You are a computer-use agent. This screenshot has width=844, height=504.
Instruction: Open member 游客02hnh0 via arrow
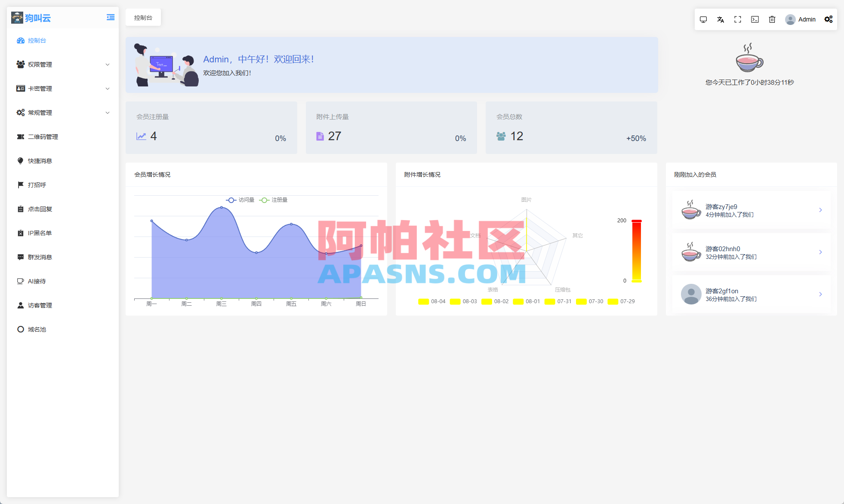(x=820, y=252)
